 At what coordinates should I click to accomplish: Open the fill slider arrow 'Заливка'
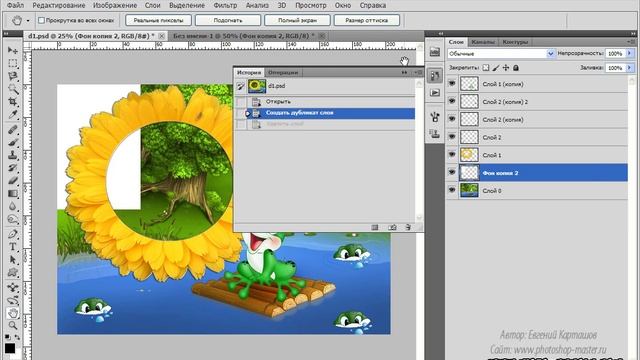(x=629, y=68)
